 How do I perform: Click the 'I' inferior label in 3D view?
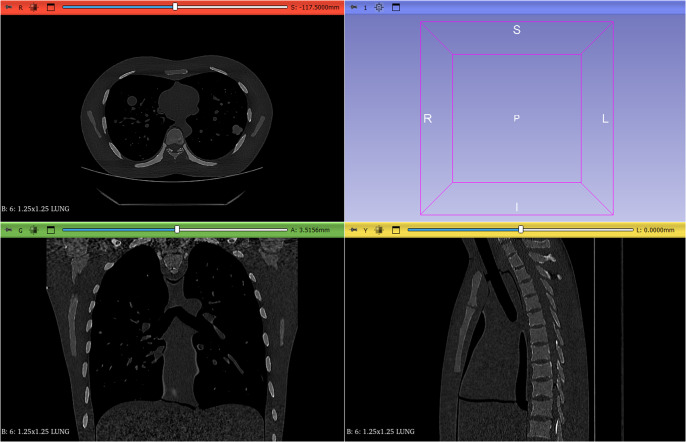click(x=517, y=207)
